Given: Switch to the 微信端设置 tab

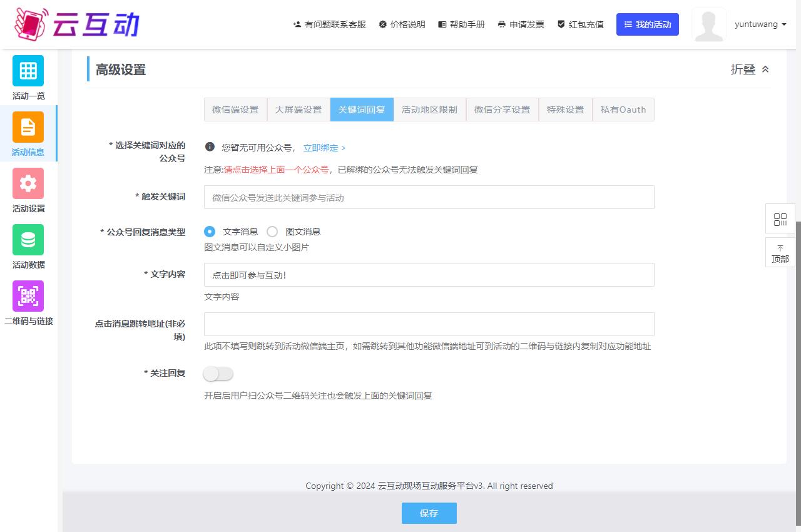Looking at the screenshot, I should [235, 110].
